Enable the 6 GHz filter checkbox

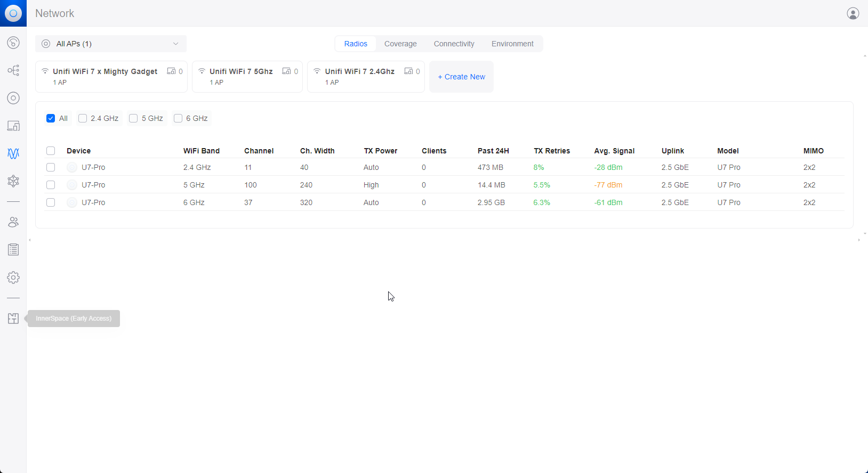[178, 118]
